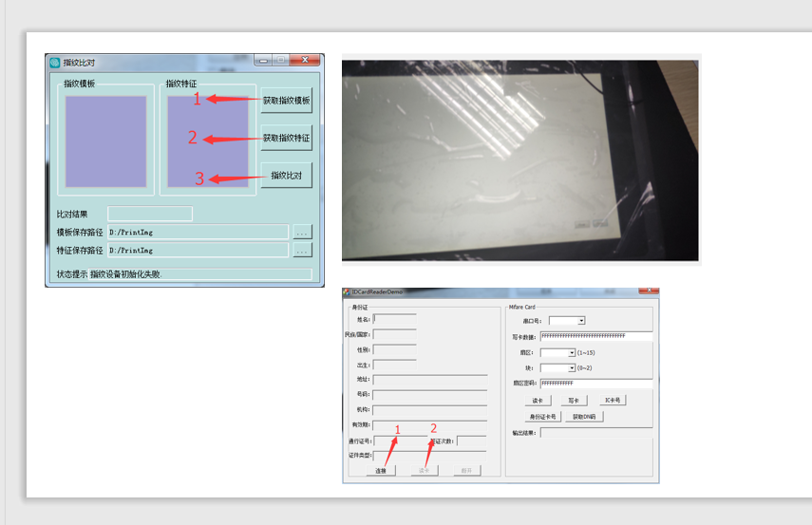The height and width of the screenshot is (525, 812).
Task: Click the 有效期 validity field
Action: pos(430,425)
